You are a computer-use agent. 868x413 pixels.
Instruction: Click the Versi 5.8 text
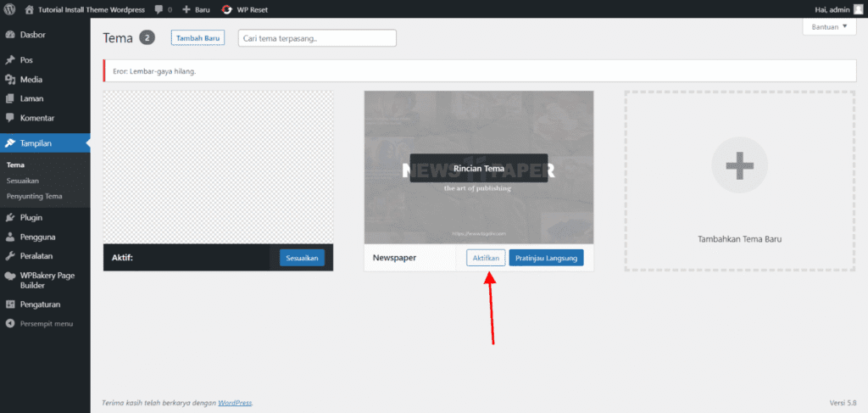(843, 403)
